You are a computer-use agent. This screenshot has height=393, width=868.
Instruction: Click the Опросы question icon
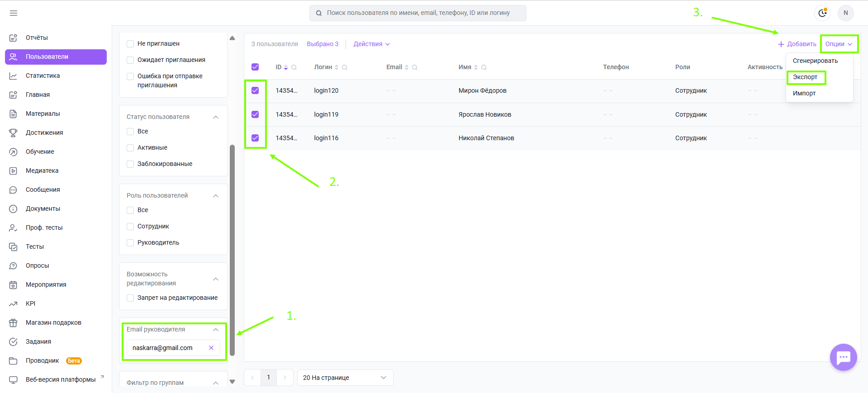coord(13,265)
